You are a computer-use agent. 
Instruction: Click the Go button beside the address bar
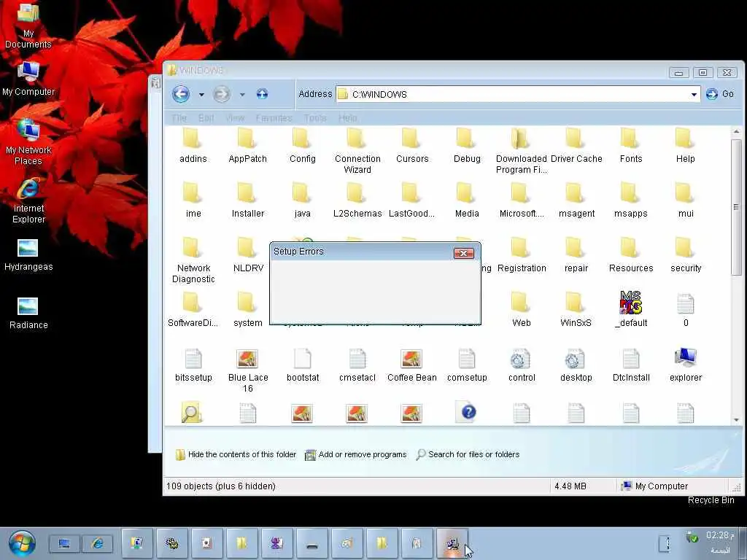(x=720, y=94)
